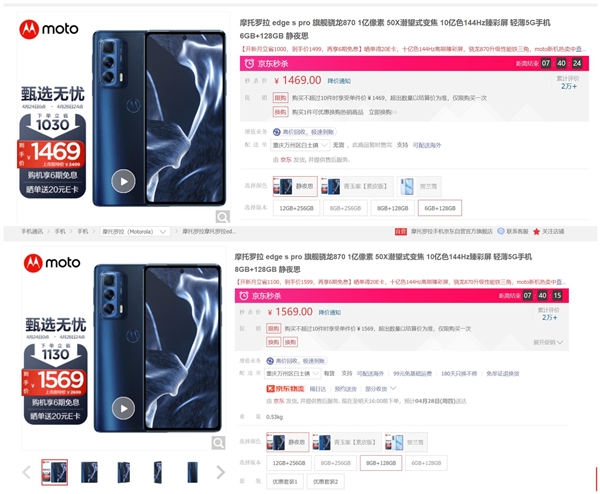Screen dimensions: 600x494
Task: Select the 8GB+128GB version in the top listing
Action: coord(392,208)
